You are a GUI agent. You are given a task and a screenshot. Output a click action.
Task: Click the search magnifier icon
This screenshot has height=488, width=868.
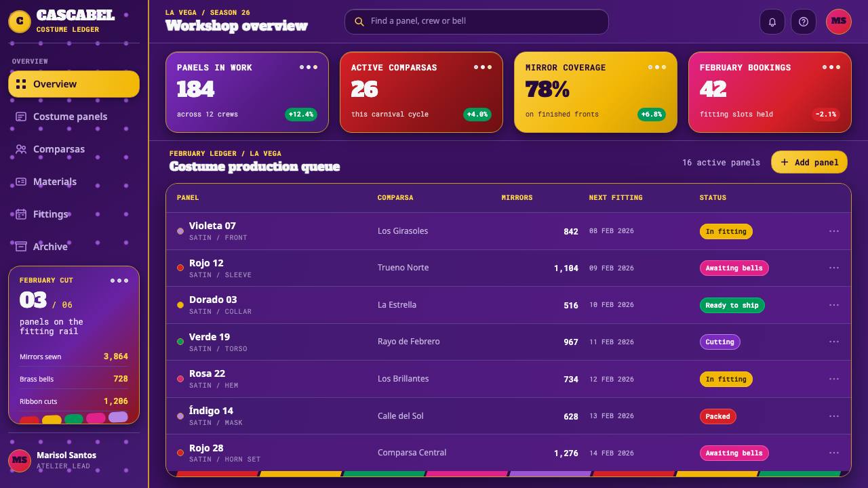(x=359, y=22)
